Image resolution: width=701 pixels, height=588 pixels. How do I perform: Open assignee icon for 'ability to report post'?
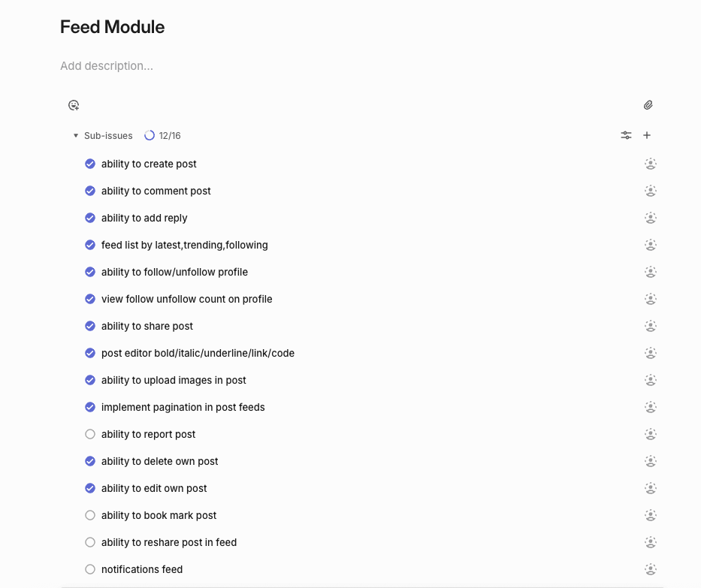pyautogui.click(x=651, y=434)
